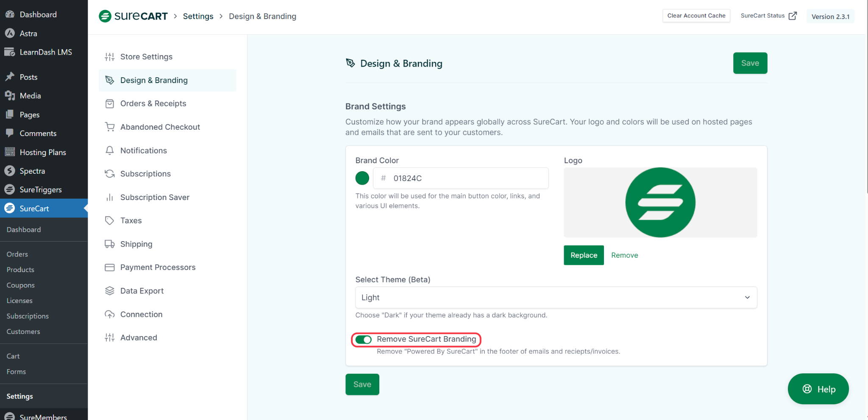Click the SureTriggers icon
Image resolution: width=868 pixels, height=420 pixels.
pos(10,189)
